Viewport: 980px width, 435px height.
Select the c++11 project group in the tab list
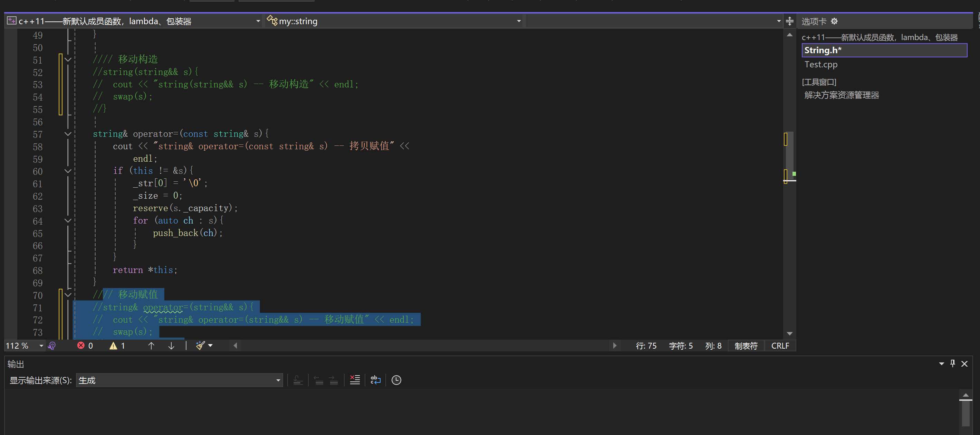pos(880,37)
